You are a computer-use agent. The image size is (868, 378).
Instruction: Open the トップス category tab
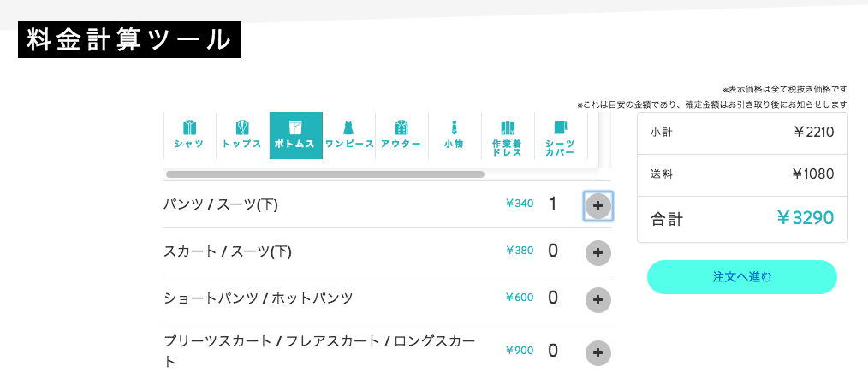click(x=242, y=136)
